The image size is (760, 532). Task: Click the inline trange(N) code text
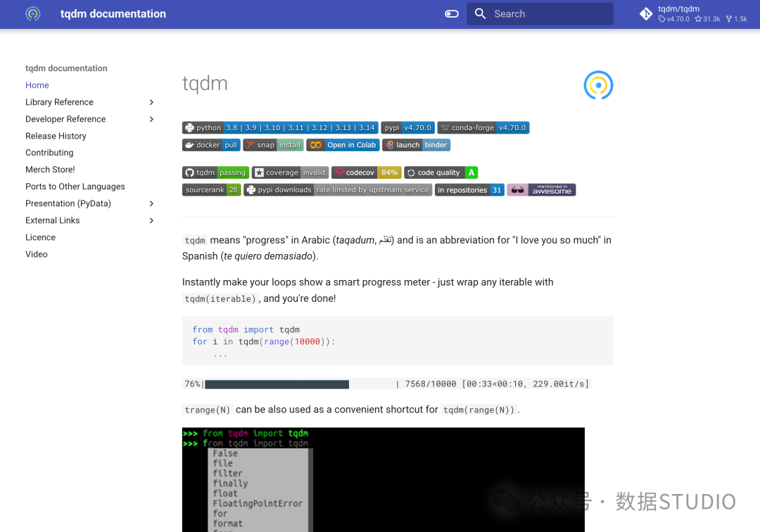click(208, 410)
